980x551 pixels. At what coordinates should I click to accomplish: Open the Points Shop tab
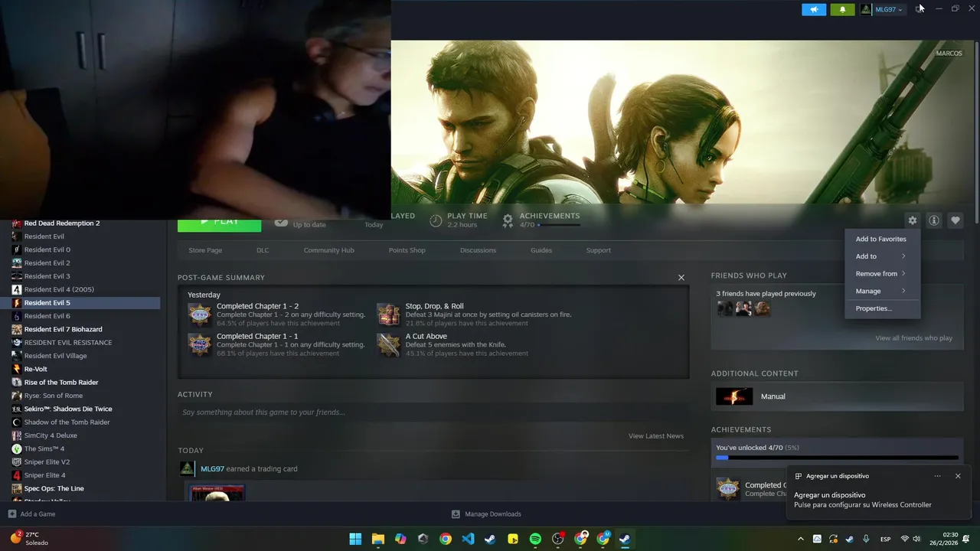[407, 250]
